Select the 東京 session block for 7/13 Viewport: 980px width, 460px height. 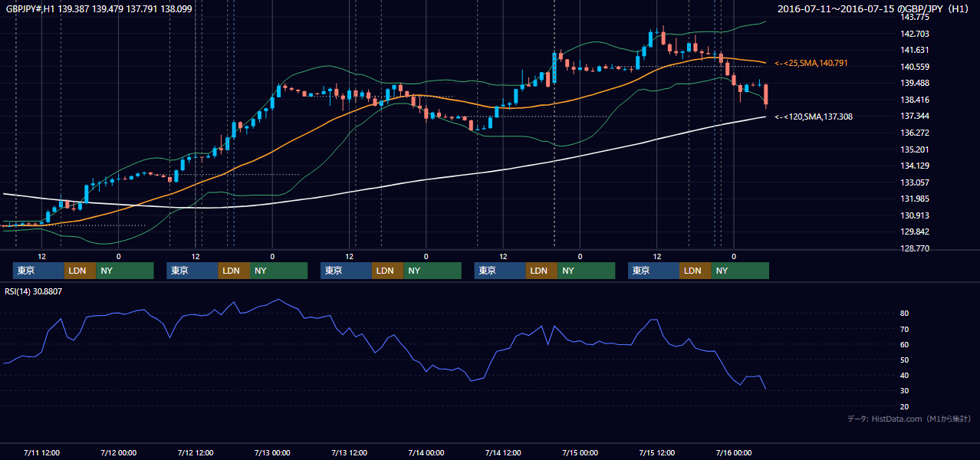(x=346, y=271)
